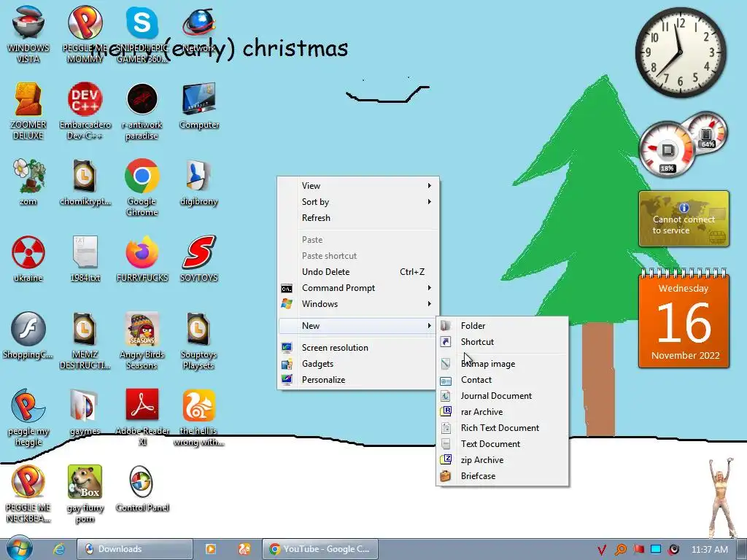The height and width of the screenshot is (560, 747).
Task: Expand the View submenu
Action: [x=358, y=186]
